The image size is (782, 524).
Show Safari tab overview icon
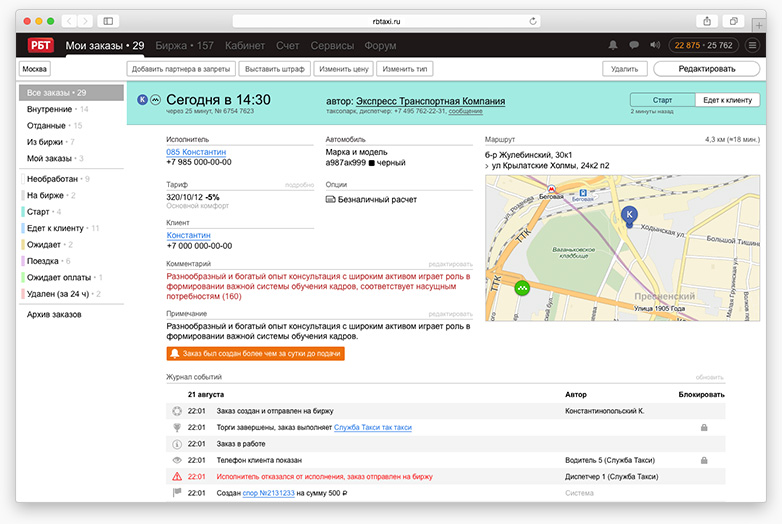click(734, 21)
